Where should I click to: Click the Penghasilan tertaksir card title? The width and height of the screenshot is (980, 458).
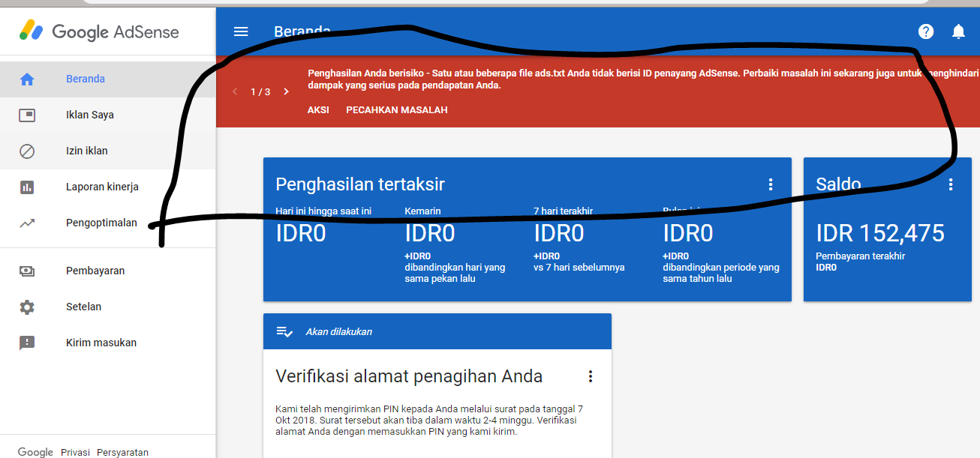point(360,184)
